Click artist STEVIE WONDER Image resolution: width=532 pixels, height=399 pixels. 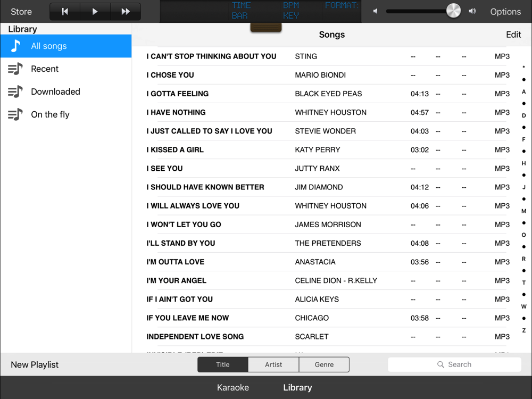pyautogui.click(x=325, y=131)
